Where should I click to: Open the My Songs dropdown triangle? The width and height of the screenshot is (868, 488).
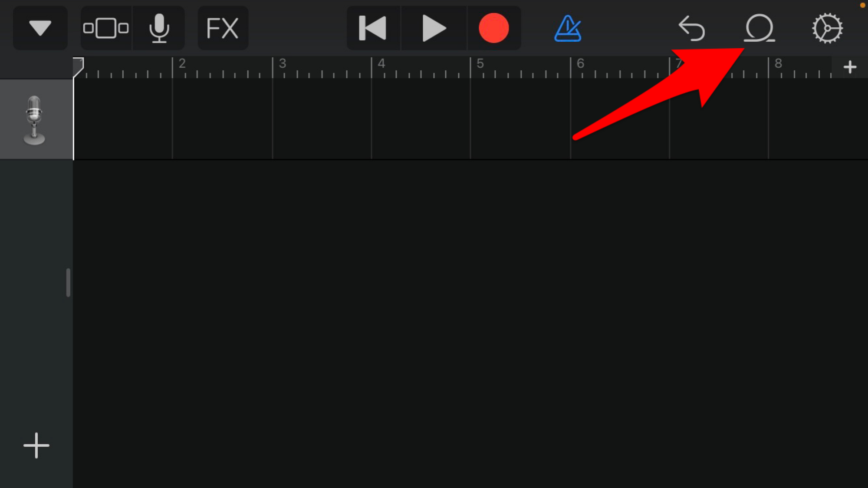(x=40, y=28)
